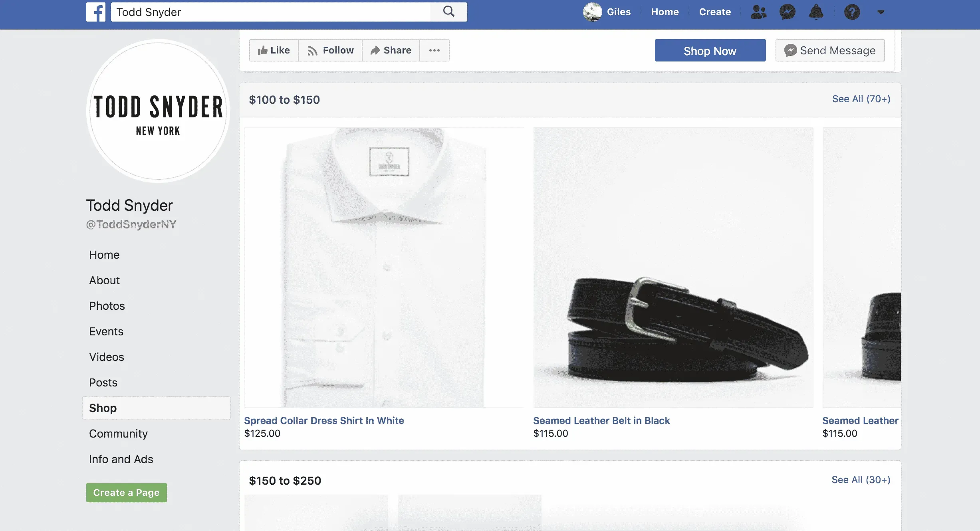Click Giles profile picture toggle in navbar
The width and height of the screenshot is (980, 531).
pyautogui.click(x=593, y=12)
